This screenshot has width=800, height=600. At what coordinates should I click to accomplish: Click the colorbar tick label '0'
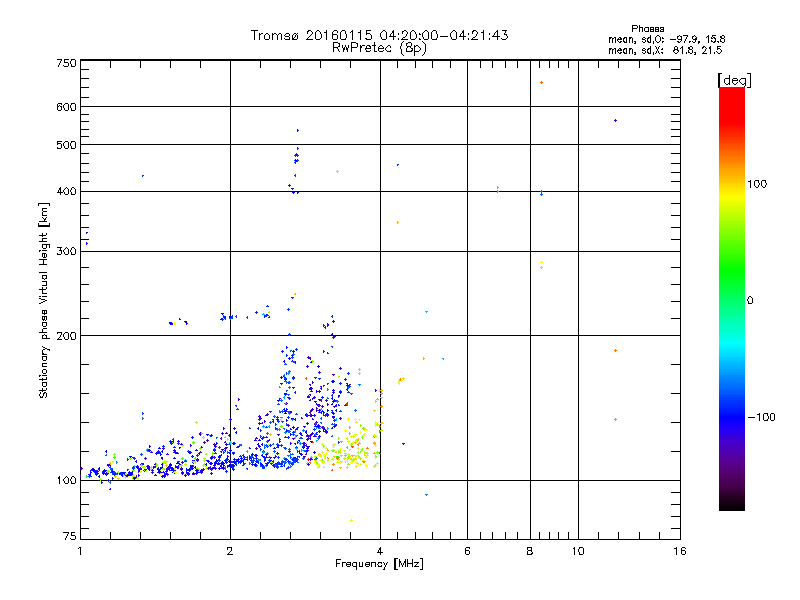[x=749, y=301]
